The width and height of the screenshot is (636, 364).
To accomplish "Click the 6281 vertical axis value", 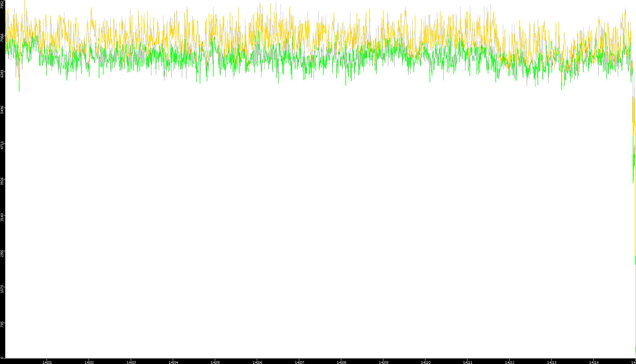I will (x=2, y=74).
